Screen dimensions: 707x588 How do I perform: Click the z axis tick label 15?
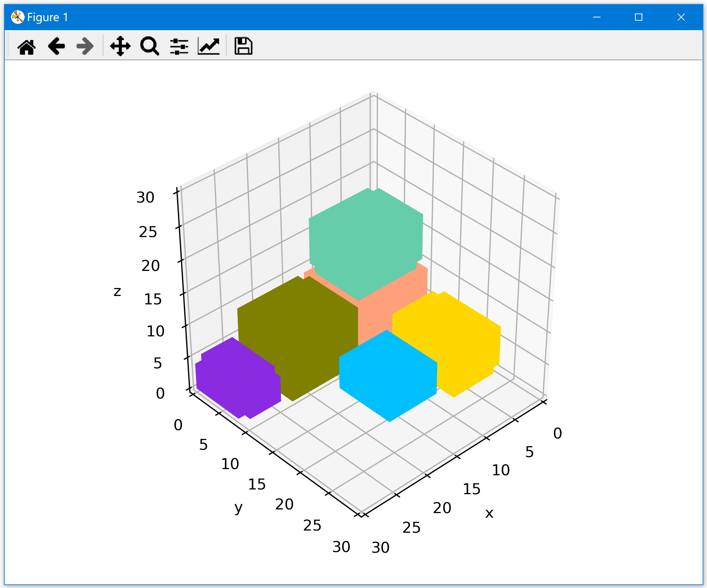point(153,299)
